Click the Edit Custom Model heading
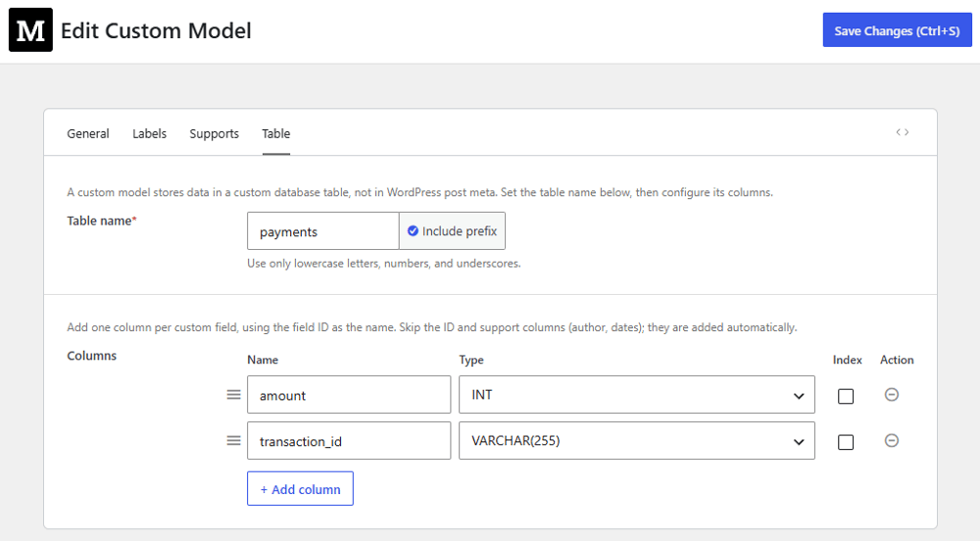 [156, 30]
